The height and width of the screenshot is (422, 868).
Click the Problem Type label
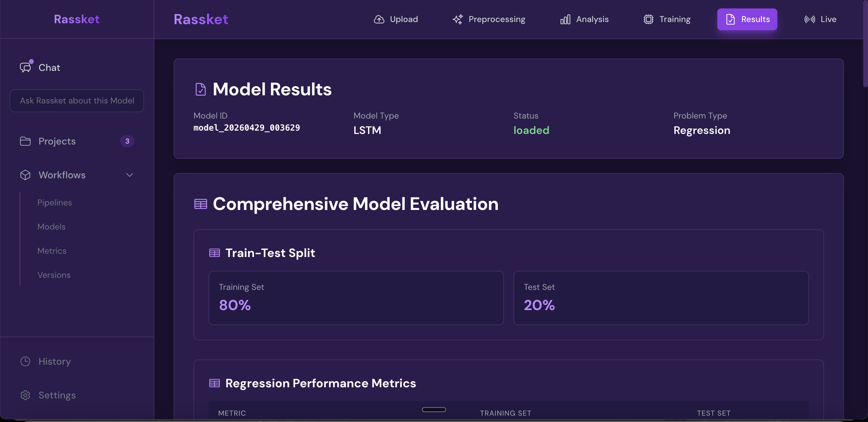(x=700, y=116)
